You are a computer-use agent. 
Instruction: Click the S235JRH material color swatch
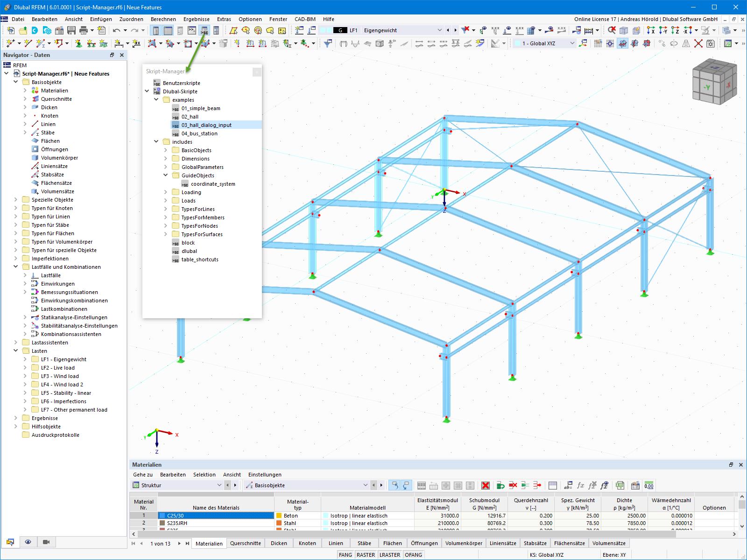(162, 523)
